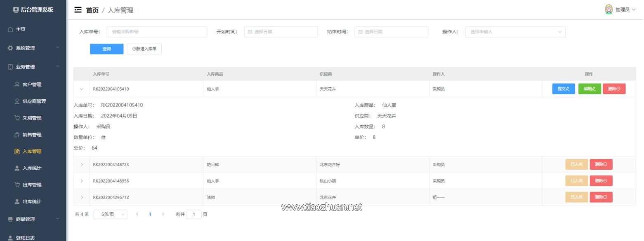This screenshot has height=241, width=644.
Task: Delete row RK2022004296712
Action: (601, 197)
